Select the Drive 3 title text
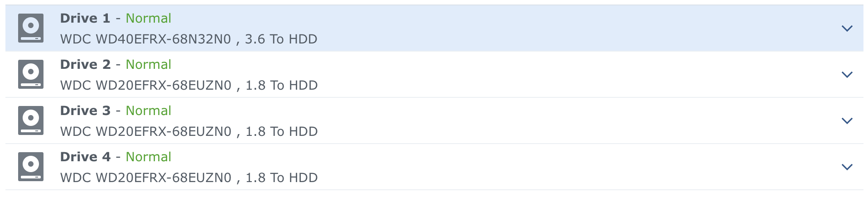868x202 pixels. 85,111
